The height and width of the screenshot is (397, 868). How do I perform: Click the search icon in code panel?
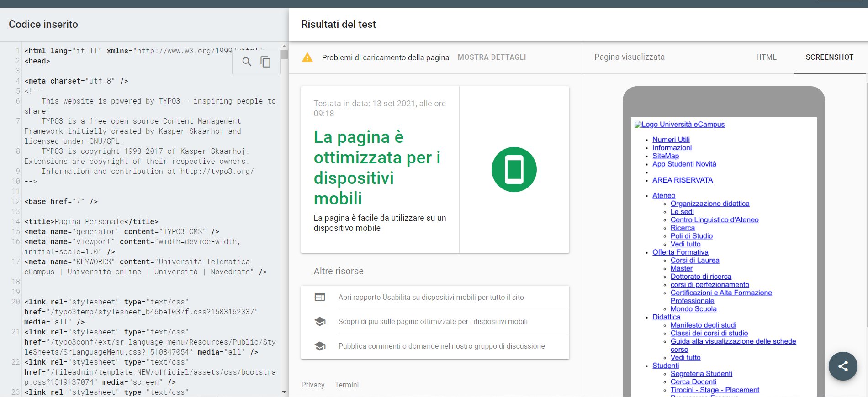coord(247,62)
